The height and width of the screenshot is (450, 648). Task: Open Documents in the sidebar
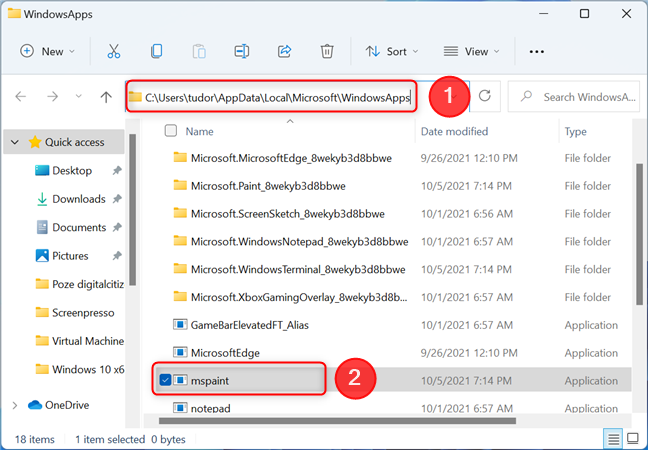point(79,228)
